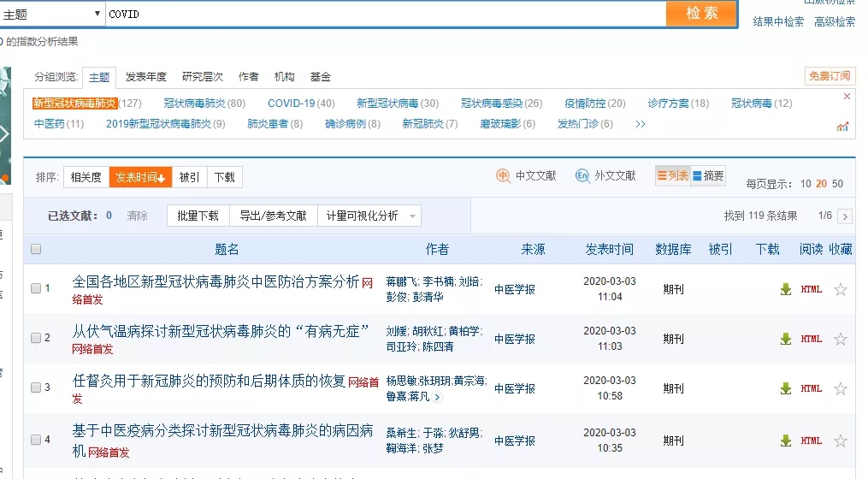Go to next results page arrow
Image resolution: width=868 pixels, height=479 pixels.
(x=845, y=216)
